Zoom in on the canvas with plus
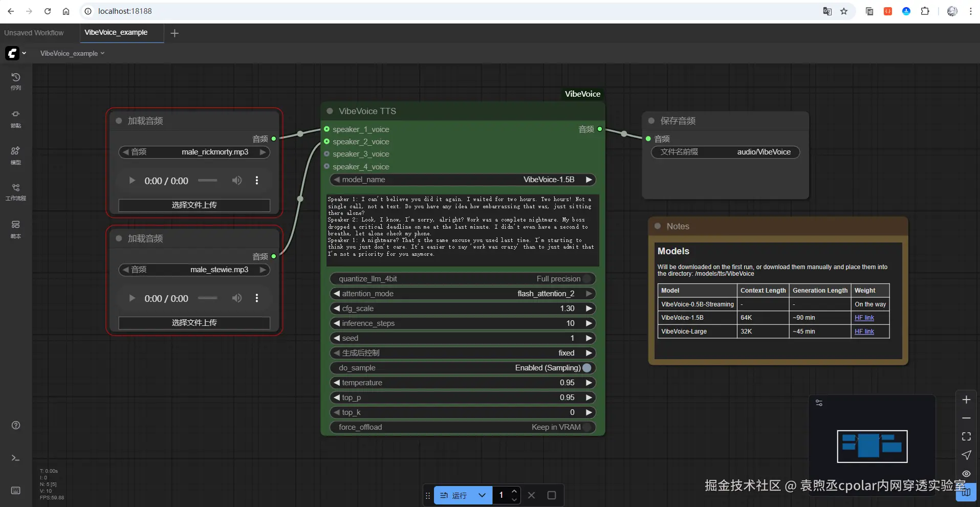The width and height of the screenshot is (980, 507). pyautogui.click(x=966, y=400)
